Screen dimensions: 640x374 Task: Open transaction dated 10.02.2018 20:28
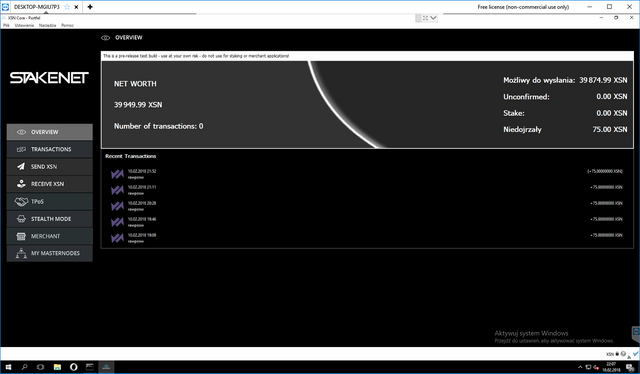coord(367,206)
